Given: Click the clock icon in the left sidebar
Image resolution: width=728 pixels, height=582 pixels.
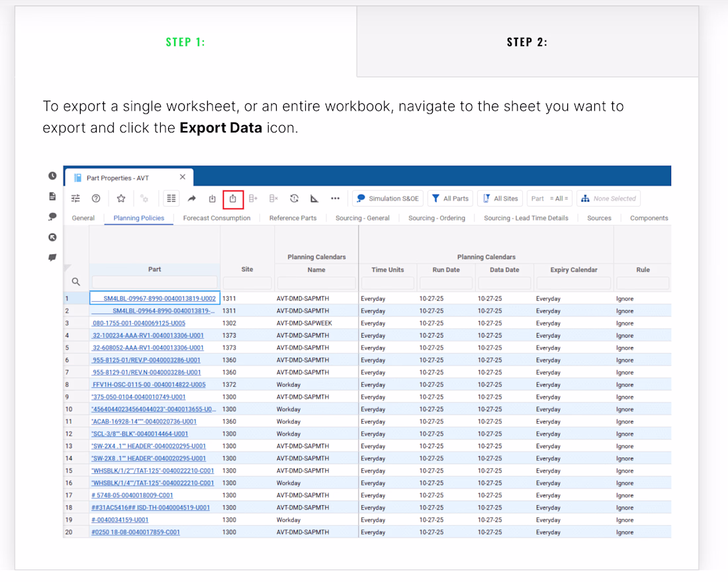Looking at the screenshot, I should (52, 176).
